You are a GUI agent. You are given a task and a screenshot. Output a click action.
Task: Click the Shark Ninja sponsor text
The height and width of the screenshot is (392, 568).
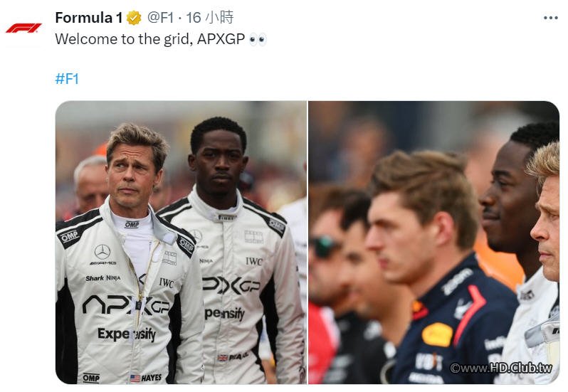pyautogui.click(x=103, y=278)
